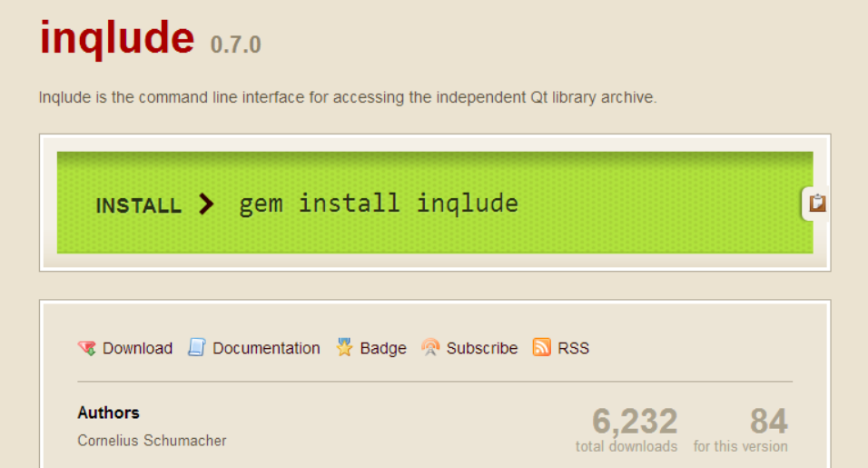Image resolution: width=868 pixels, height=468 pixels.
Task: Open the Documentation link
Action: [x=266, y=348]
